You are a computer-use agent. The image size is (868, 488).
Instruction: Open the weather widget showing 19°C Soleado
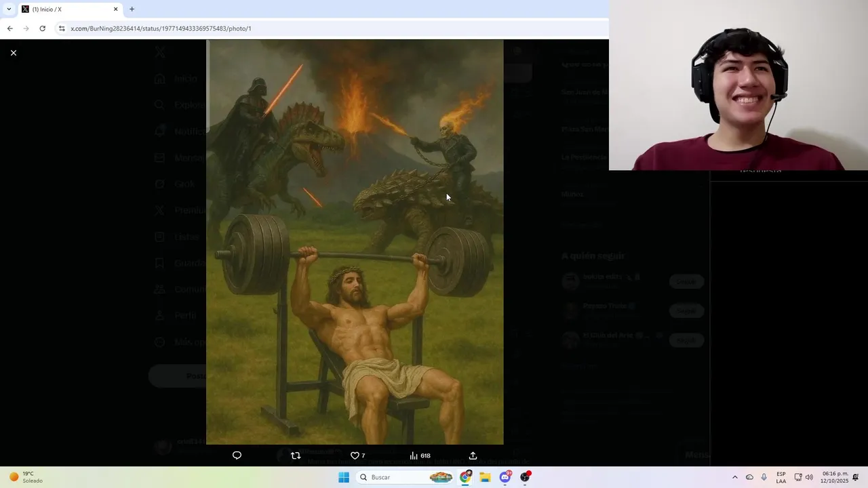pyautogui.click(x=25, y=477)
